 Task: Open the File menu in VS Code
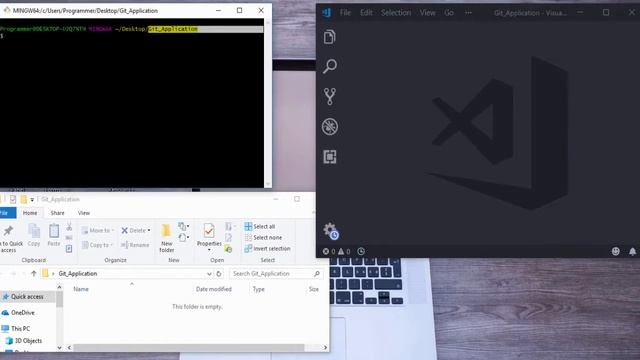pos(345,13)
